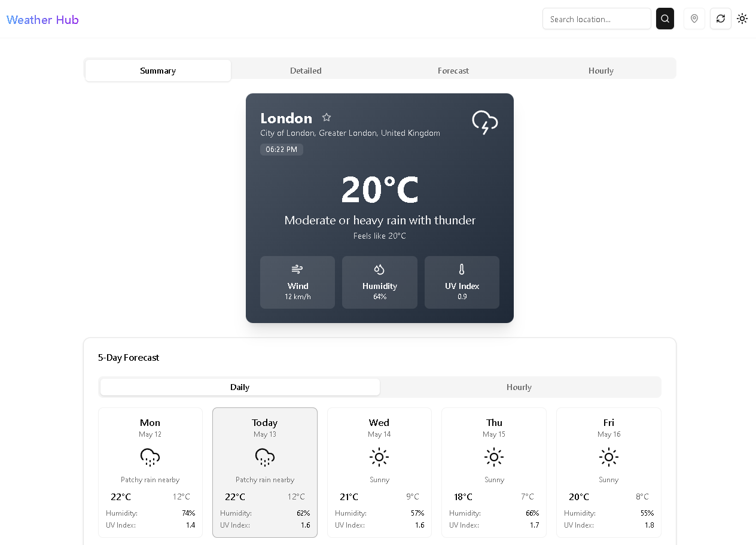Click the Wind icon tile
756x545 pixels.
(x=297, y=269)
